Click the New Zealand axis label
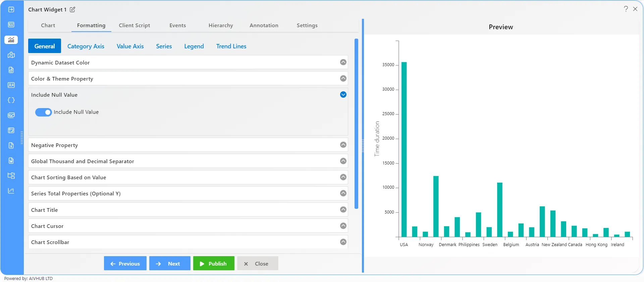Viewport: 644px width, 282px height. (x=554, y=245)
